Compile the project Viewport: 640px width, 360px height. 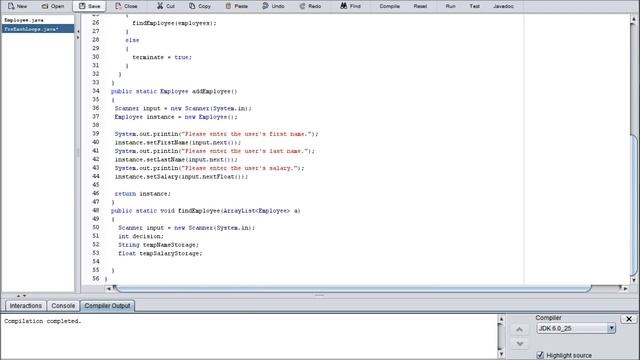point(389,6)
